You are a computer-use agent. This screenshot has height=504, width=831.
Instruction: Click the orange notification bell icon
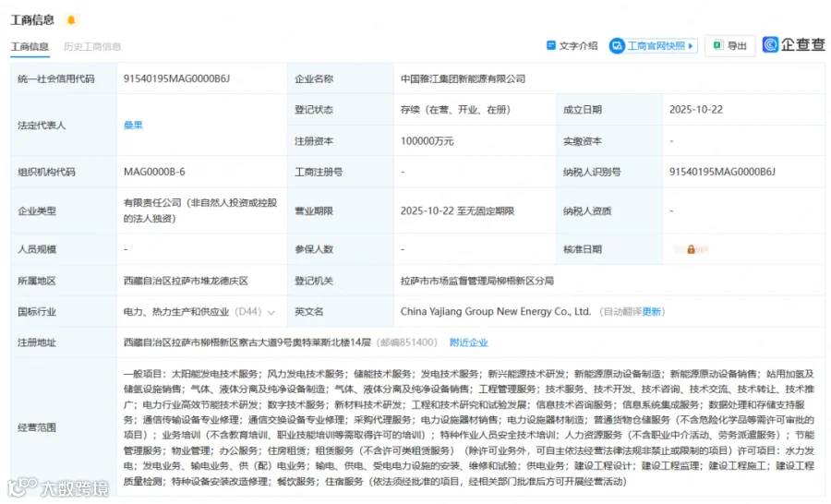click(x=71, y=20)
